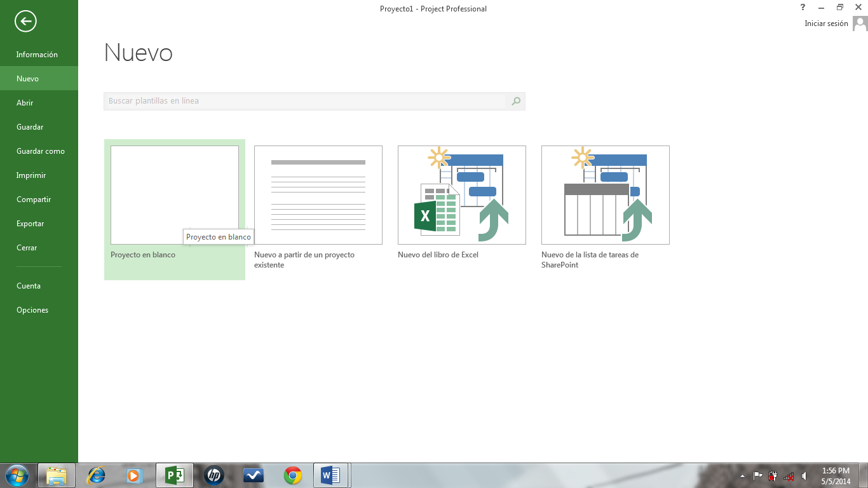868x488 pixels.
Task: Open the Exportar menu item
Action: click(x=39, y=224)
